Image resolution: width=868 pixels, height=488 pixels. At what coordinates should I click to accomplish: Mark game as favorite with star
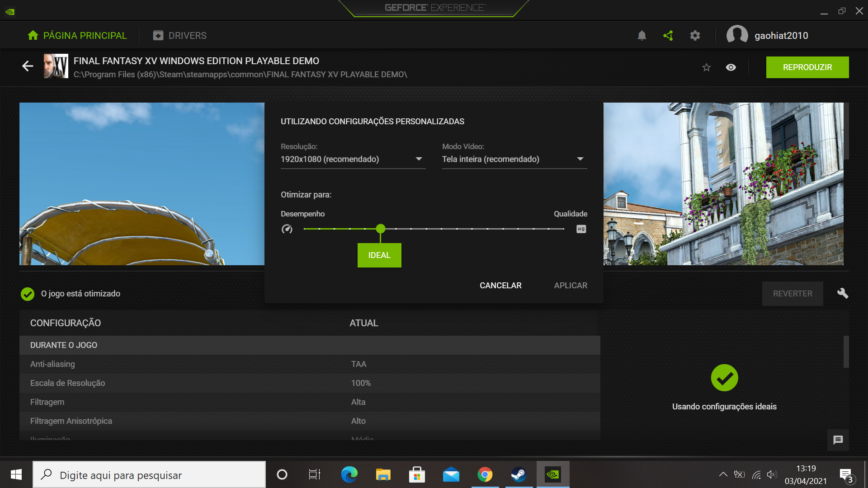706,67
